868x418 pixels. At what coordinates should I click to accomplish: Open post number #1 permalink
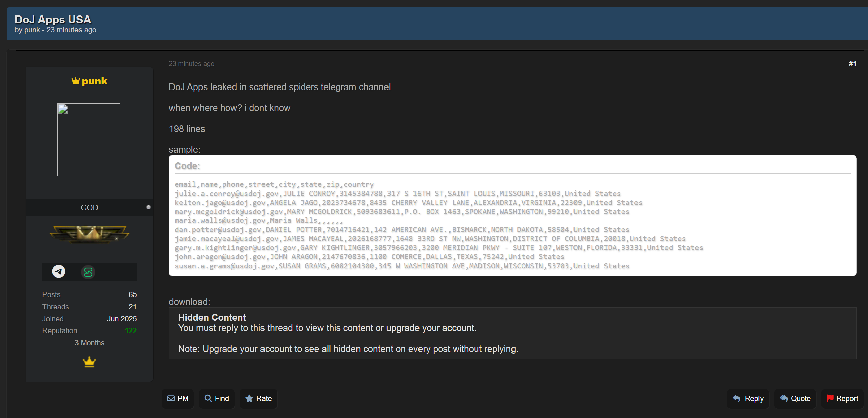point(852,64)
